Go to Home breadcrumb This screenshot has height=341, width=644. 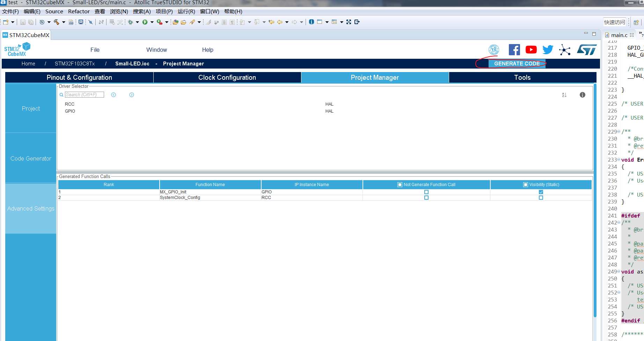(x=28, y=64)
